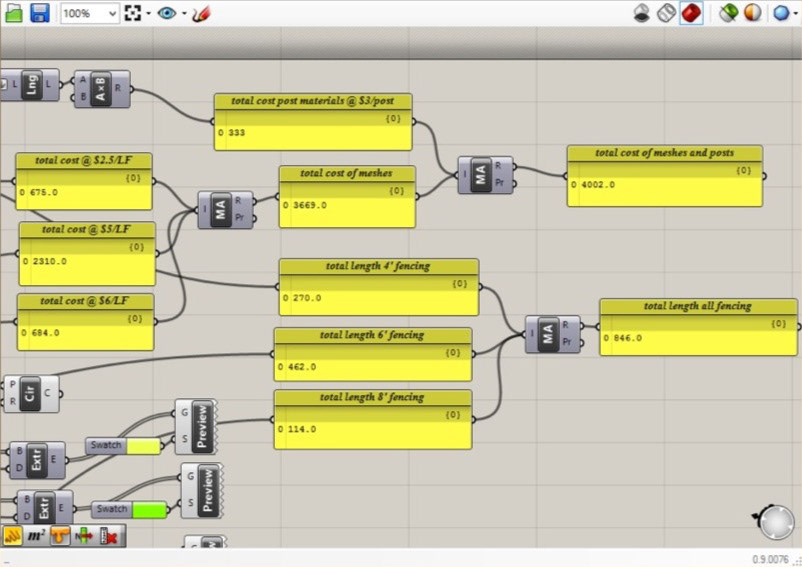This screenshot has width=802, height=567.
Task: Click the orange striped widget icon in bottom toolbar
Action: 12,536
